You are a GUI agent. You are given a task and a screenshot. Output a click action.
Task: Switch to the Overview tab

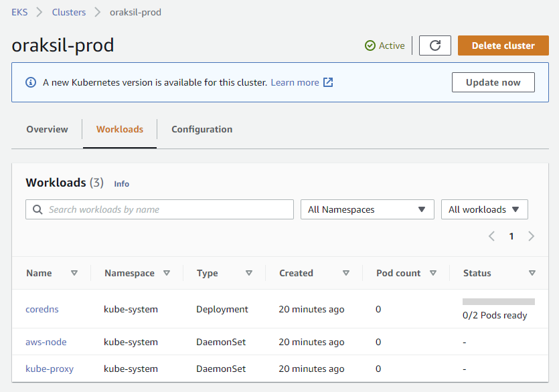pyautogui.click(x=47, y=129)
